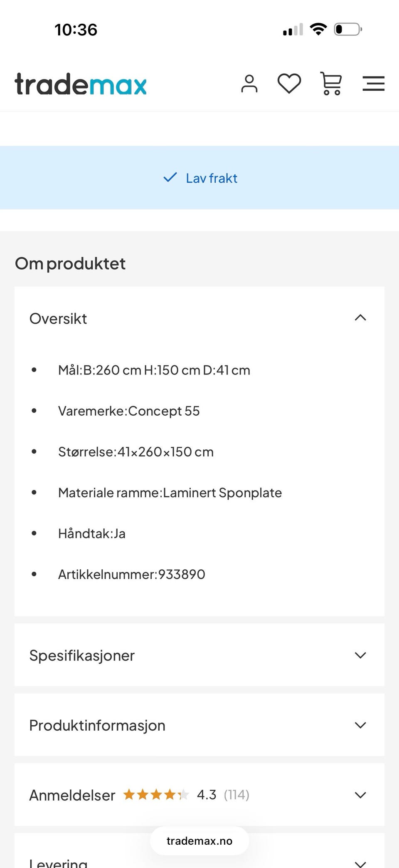Go to the trademax home logo

click(x=81, y=84)
